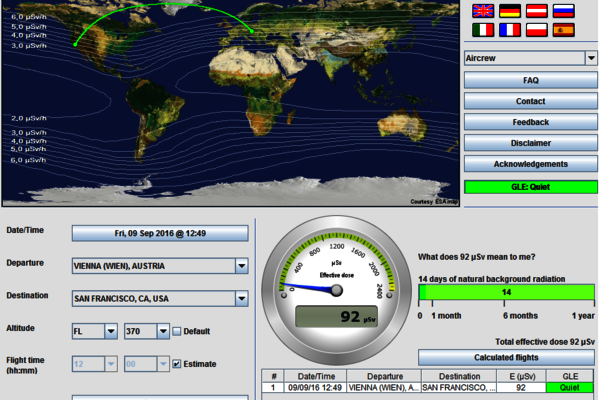Click the # column header

click(x=273, y=376)
